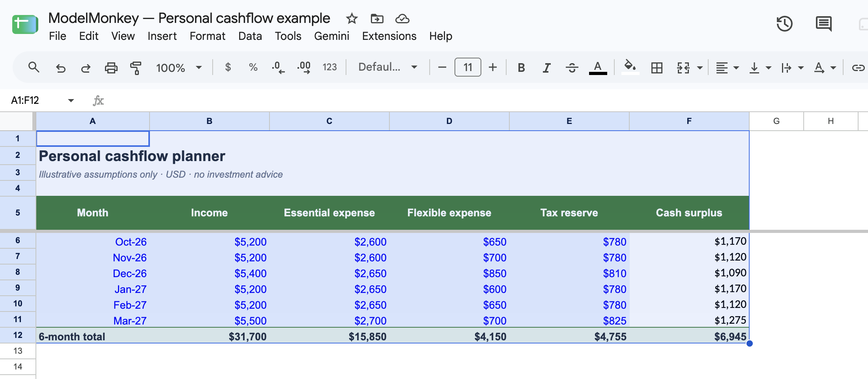The width and height of the screenshot is (868, 379).
Task: Toggle strikethrough formatting
Action: pyautogui.click(x=572, y=68)
